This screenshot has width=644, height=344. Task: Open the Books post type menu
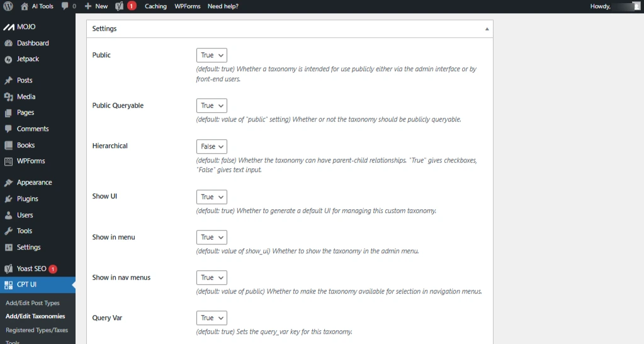pos(26,146)
